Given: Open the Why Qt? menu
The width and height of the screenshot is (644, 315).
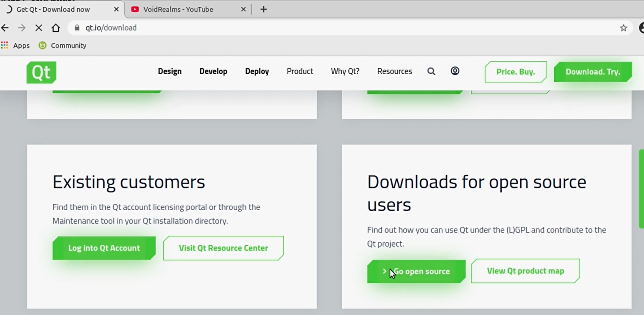Looking at the screenshot, I should point(345,71).
